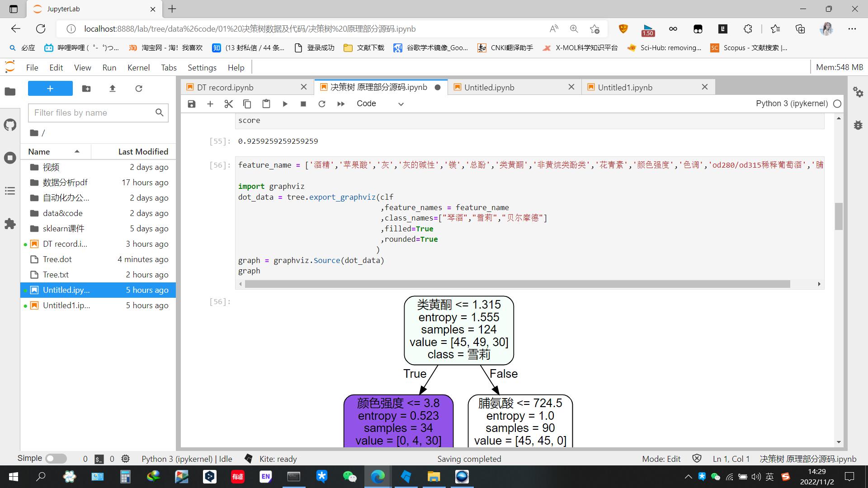Upload files with the upload icon
The width and height of the screenshot is (868, 488).
point(113,89)
